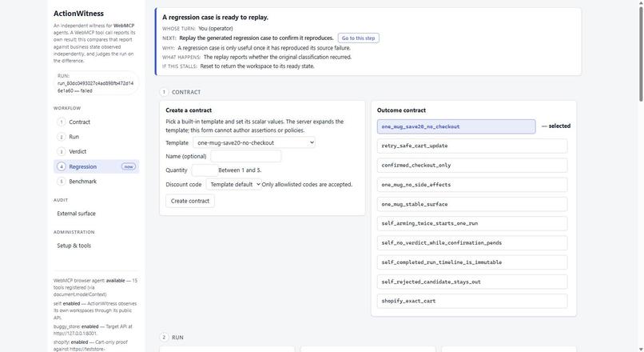Select confirmed_checkout_only contract

(472, 166)
